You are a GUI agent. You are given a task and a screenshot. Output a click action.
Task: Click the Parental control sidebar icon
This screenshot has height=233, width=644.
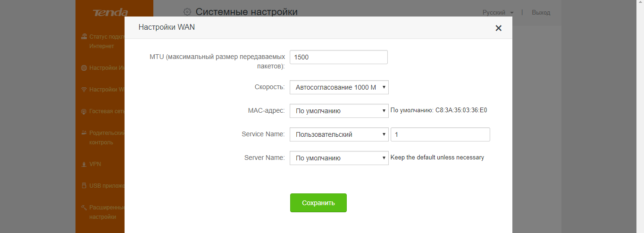click(x=84, y=133)
